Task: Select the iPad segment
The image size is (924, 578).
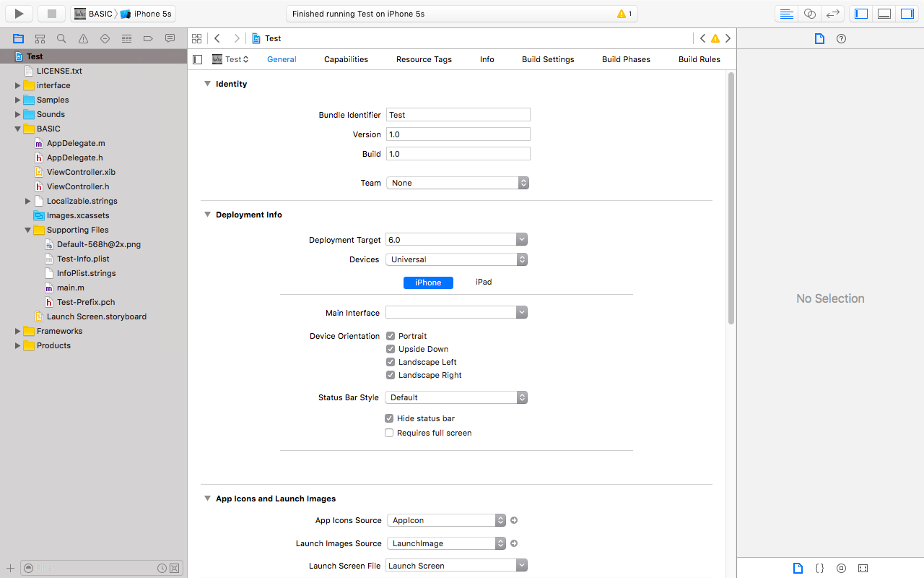Action: pos(484,282)
